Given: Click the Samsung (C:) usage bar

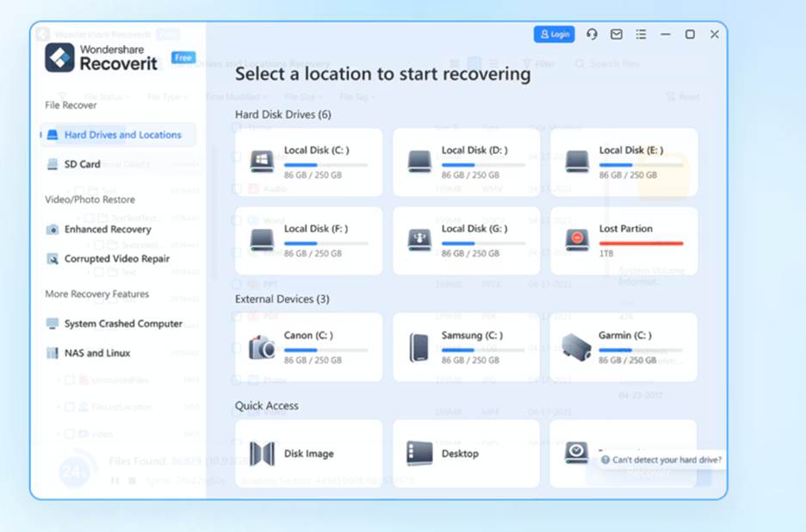Looking at the screenshot, I should click(x=483, y=350).
